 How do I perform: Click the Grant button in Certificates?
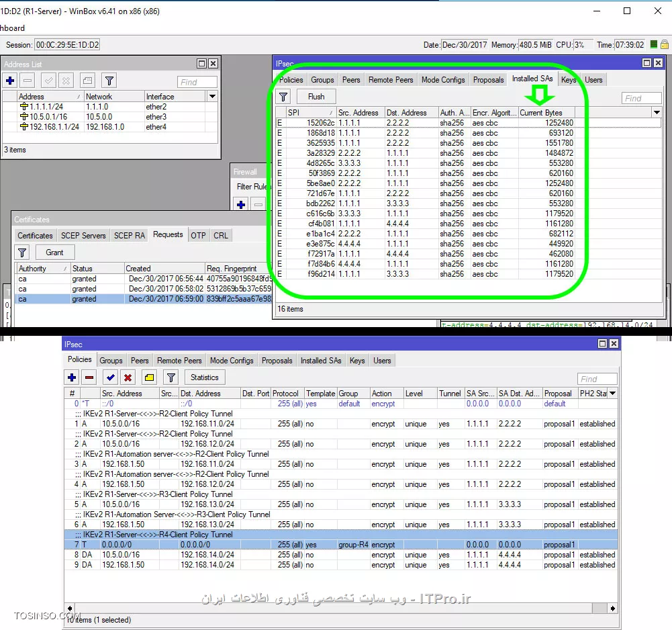[55, 253]
